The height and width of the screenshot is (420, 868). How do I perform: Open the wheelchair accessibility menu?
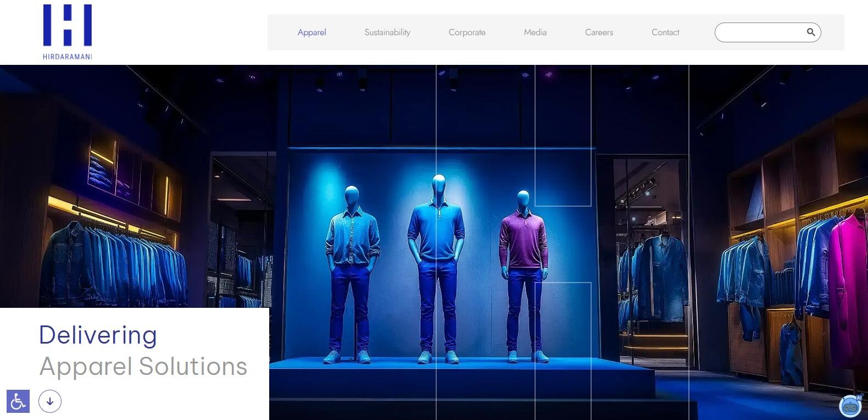pyautogui.click(x=18, y=401)
